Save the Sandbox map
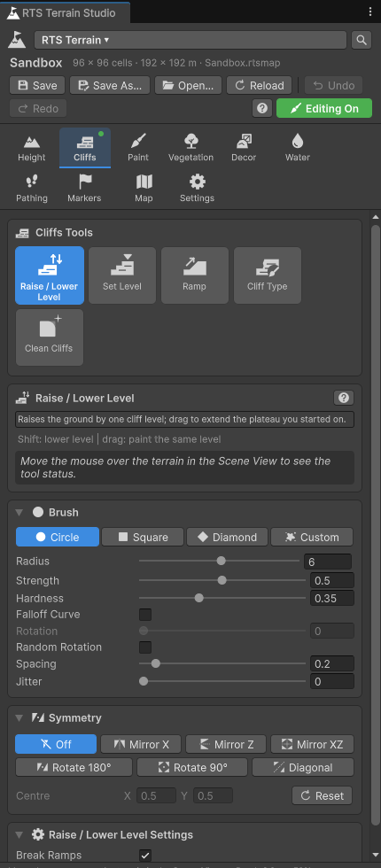 point(37,85)
